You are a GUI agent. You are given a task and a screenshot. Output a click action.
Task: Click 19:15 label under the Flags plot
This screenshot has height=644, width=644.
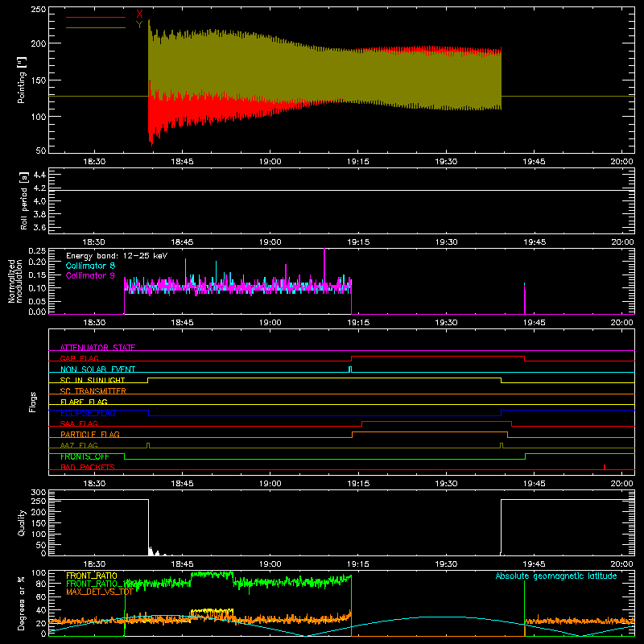pyautogui.click(x=358, y=484)
